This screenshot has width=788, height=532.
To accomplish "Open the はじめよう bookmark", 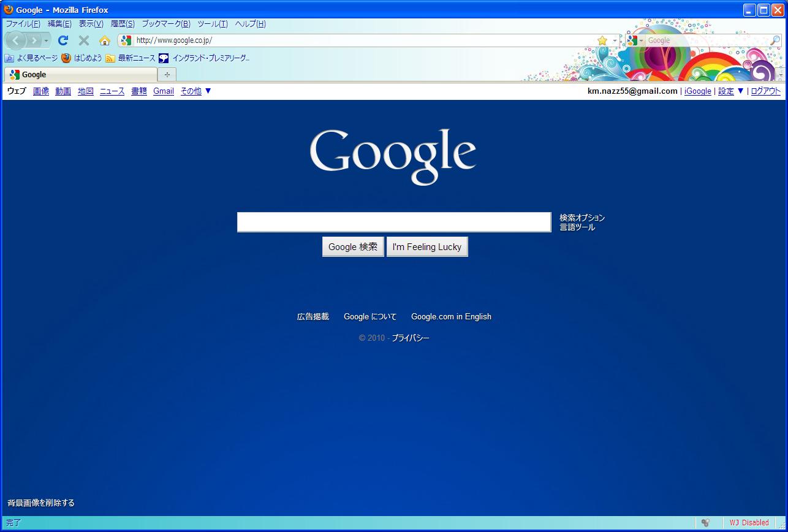I will coord(82,58).
